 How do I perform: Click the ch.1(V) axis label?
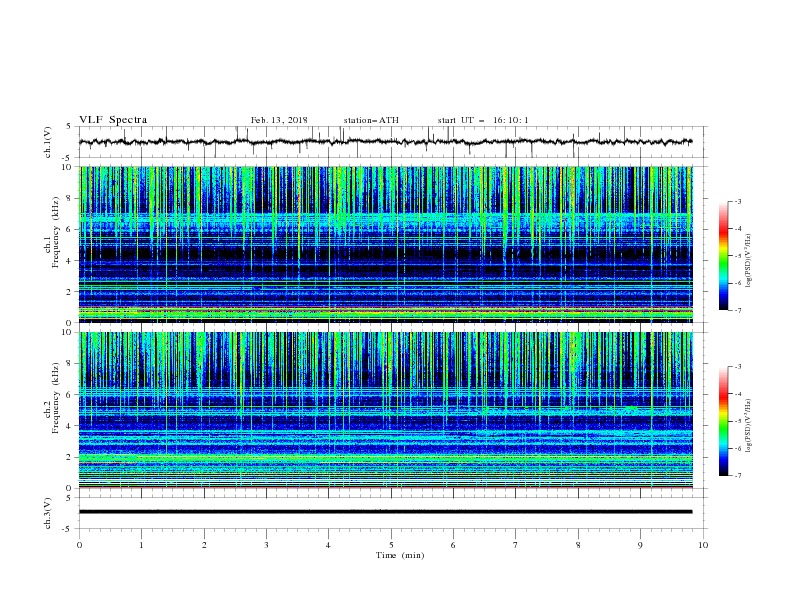pos(48,142)
